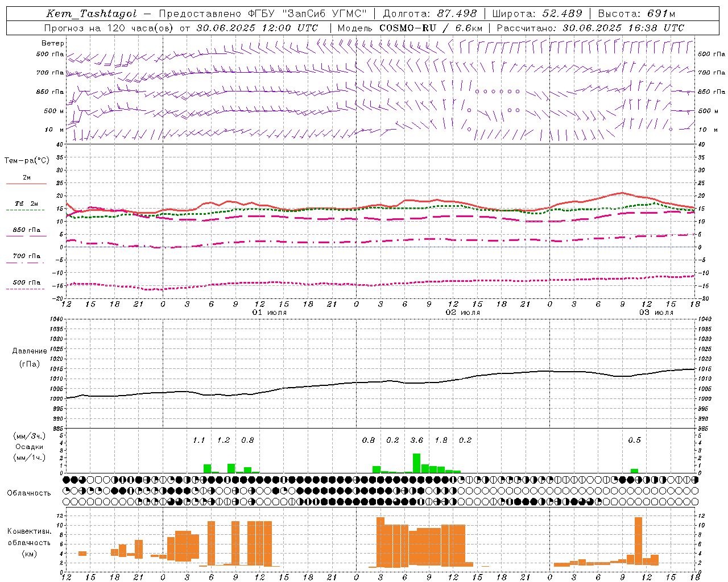Click the station name Kem_Tashtagol in the header
Viewport: 728px width, 582px height.
tap(92, 14)
